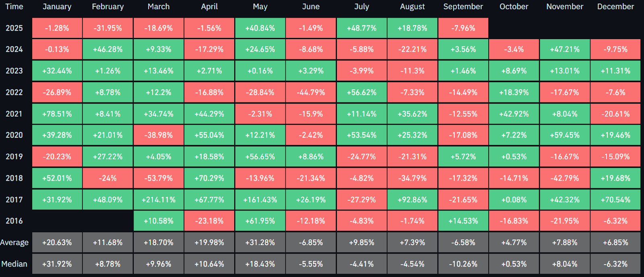Click the -53.79% March 2018 cell

click(159, 178)
